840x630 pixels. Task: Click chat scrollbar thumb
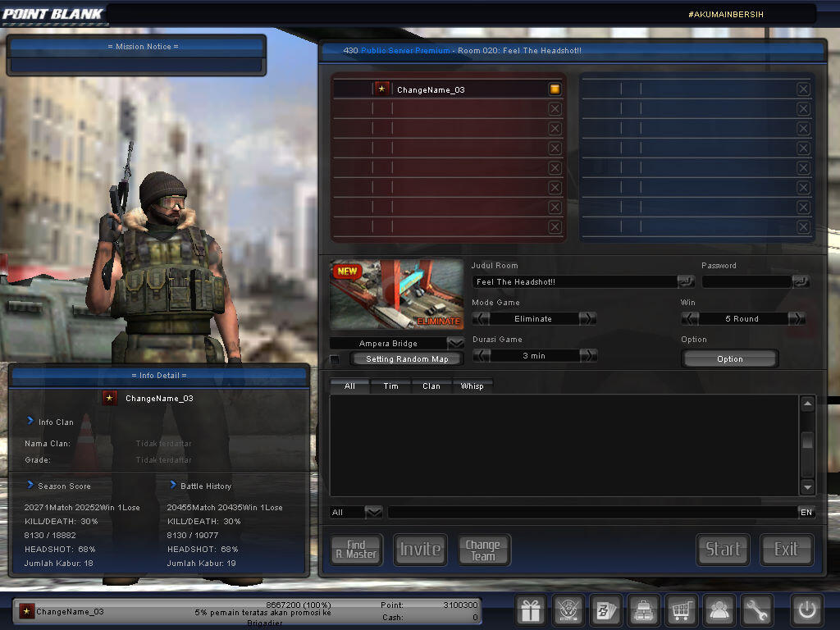(x=807, y=441)
